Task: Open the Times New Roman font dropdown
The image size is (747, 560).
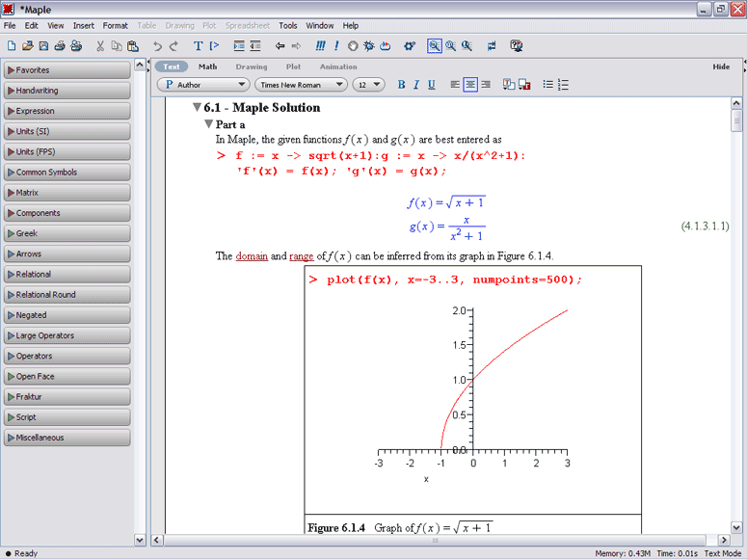Action: (300, 85)
